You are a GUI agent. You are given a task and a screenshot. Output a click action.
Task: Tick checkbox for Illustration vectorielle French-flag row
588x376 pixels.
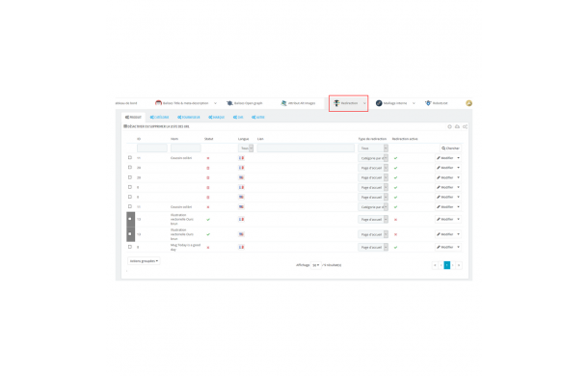tap(130, 219)
